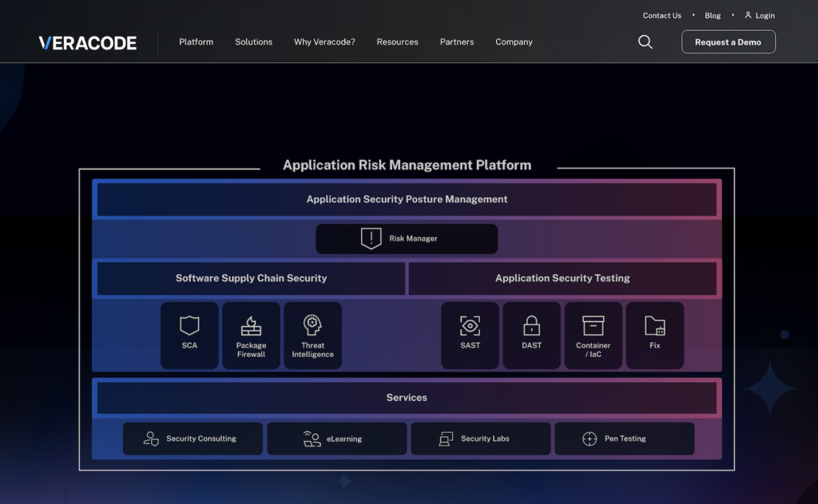Open the search magnifier icon
This screenshot has height=504, width=818.
tap(645, 42)
